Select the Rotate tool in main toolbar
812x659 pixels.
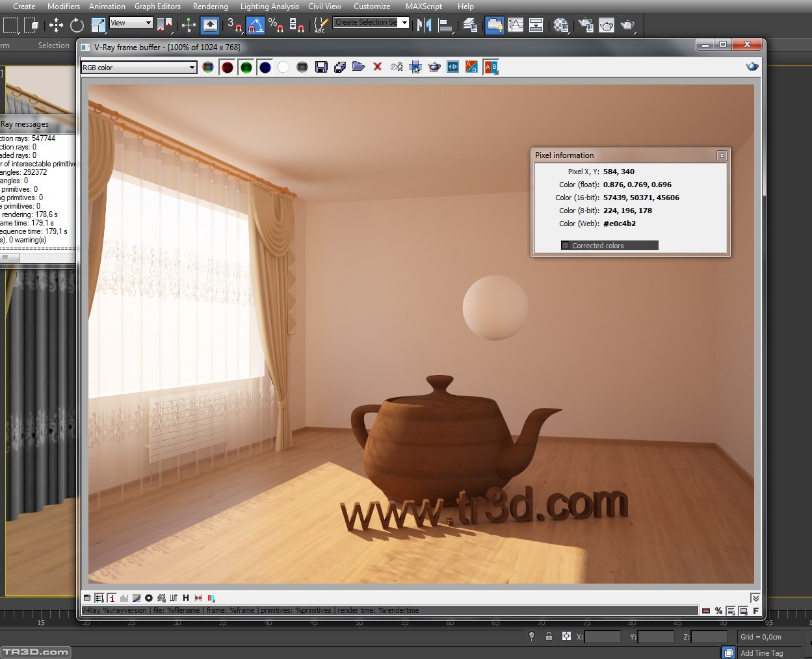tap(77, 25)
